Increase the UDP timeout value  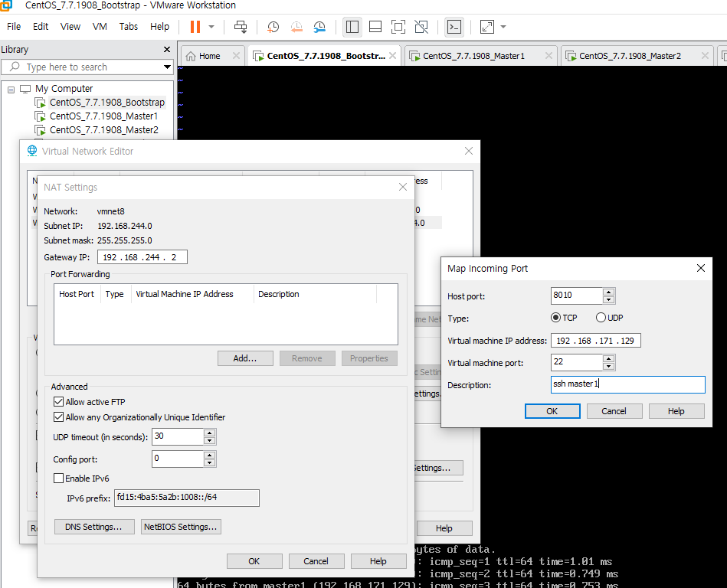coord(210,433)
